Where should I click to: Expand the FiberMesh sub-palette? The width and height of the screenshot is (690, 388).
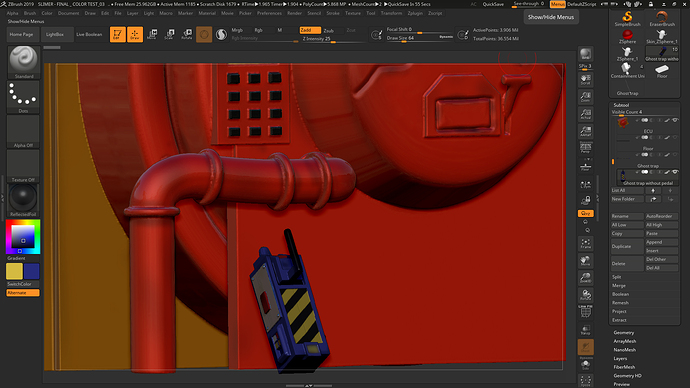[x=624, y=367]
